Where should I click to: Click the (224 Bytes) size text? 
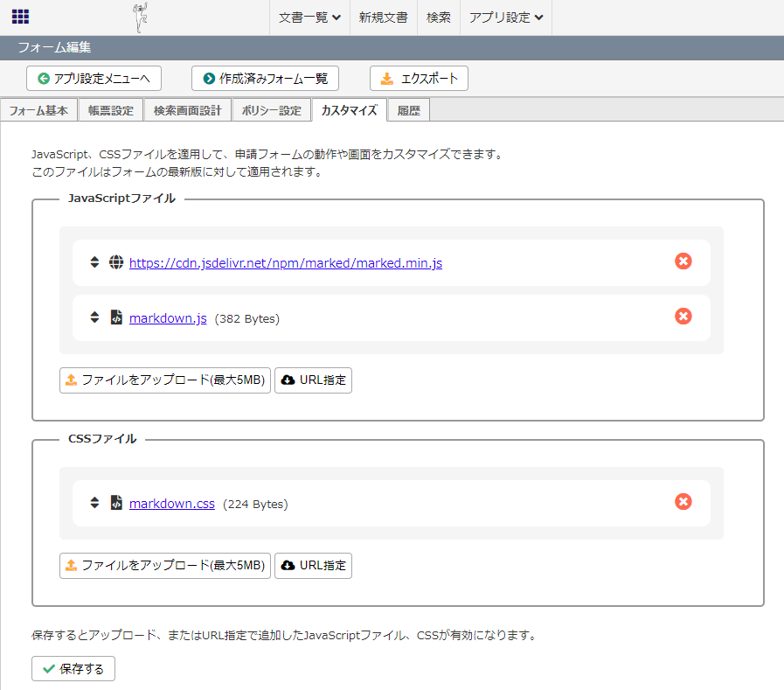[x=255, y=504]
